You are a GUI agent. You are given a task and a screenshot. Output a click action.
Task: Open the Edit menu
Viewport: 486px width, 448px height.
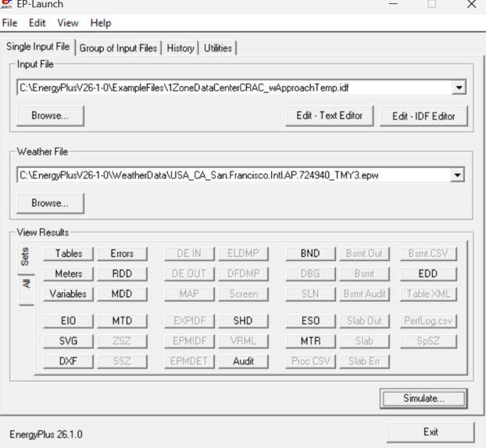38,23
